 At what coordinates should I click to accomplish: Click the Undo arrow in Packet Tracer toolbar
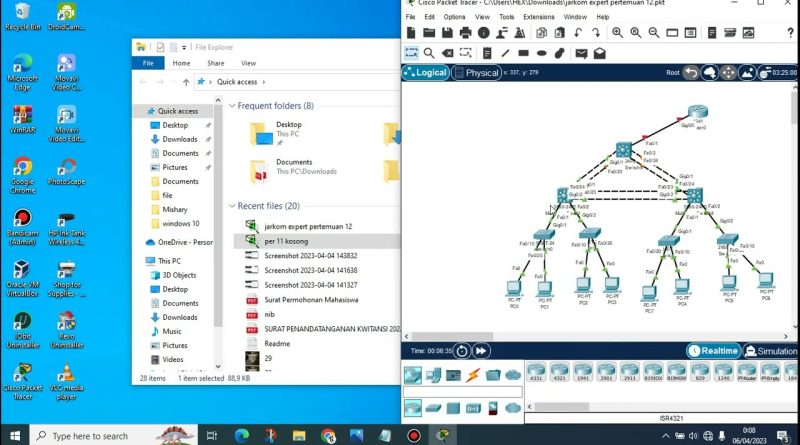[578, 33]
